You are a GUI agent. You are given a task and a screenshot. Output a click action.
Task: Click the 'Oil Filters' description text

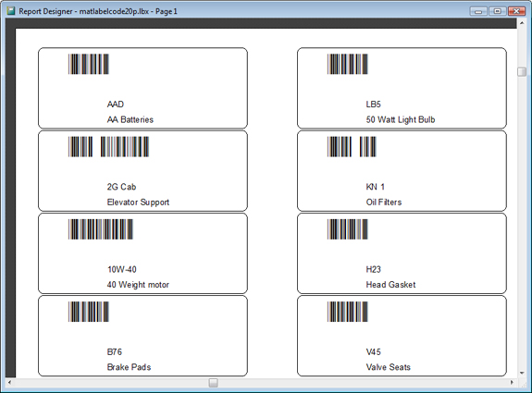coord(384,203)
